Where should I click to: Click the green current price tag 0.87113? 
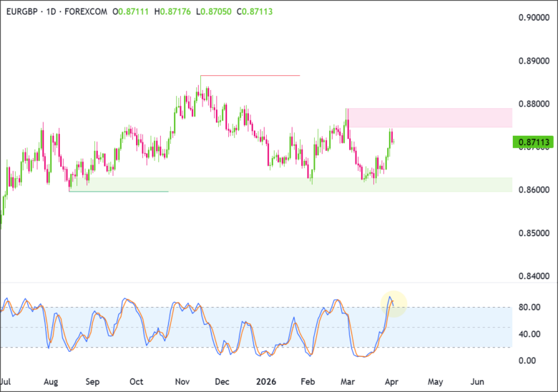[533, 142]
